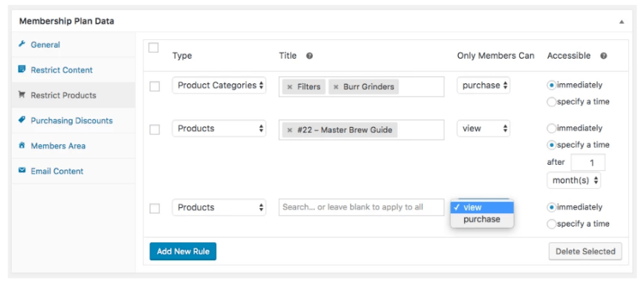Click the Master Brew Guide title field

(x=361, y=130)
